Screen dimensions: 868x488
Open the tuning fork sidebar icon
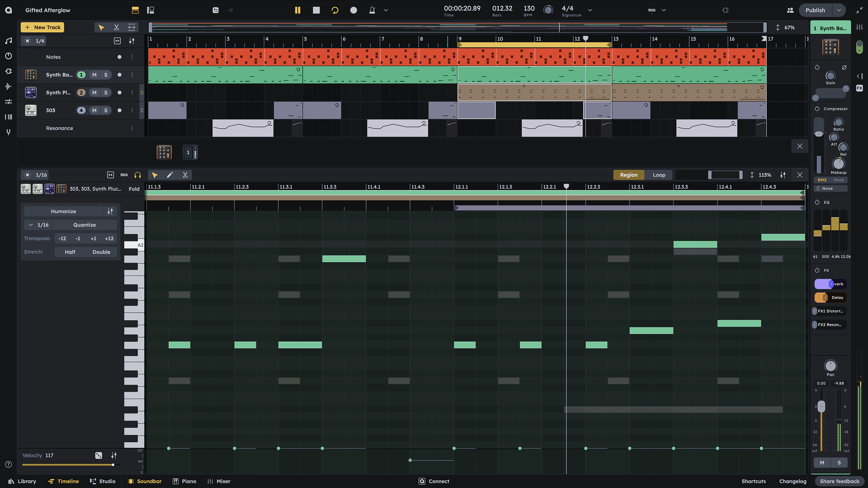coord(8,132)
